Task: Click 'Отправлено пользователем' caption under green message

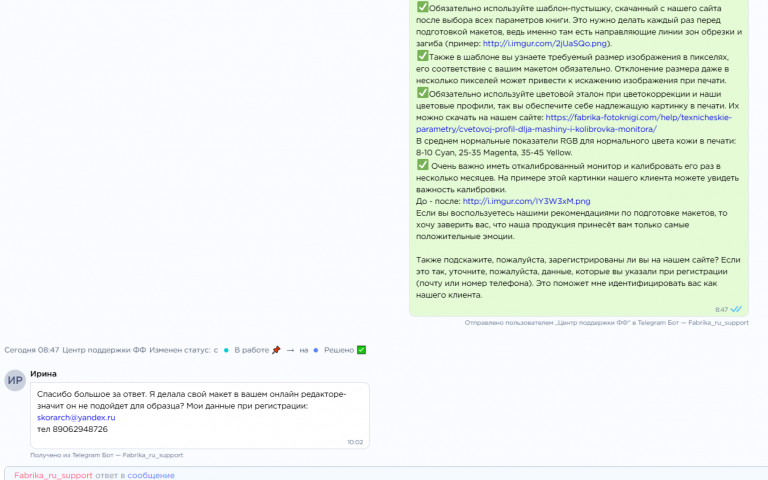Action: 606,323
